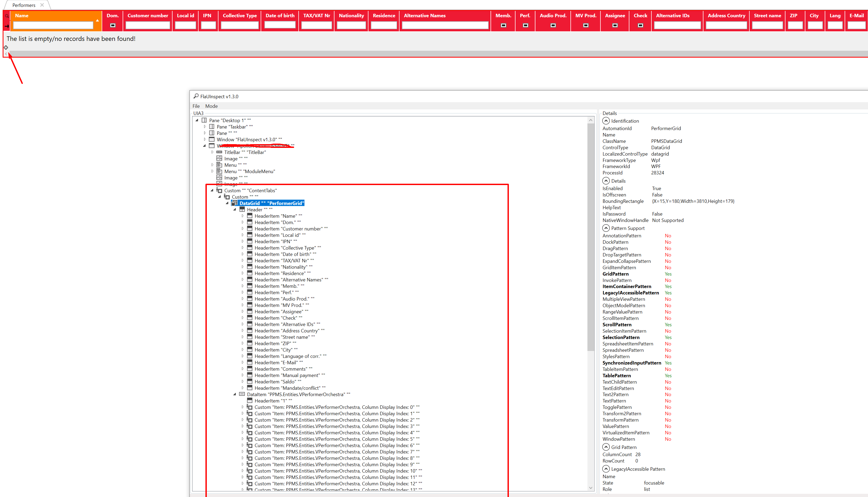
Task: Toggle the Dom. column filter checkbox
Action: pos(112,25)
